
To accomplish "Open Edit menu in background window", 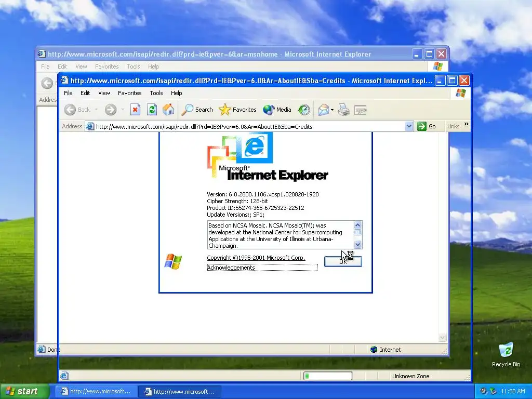I will [x=62, y=66].
